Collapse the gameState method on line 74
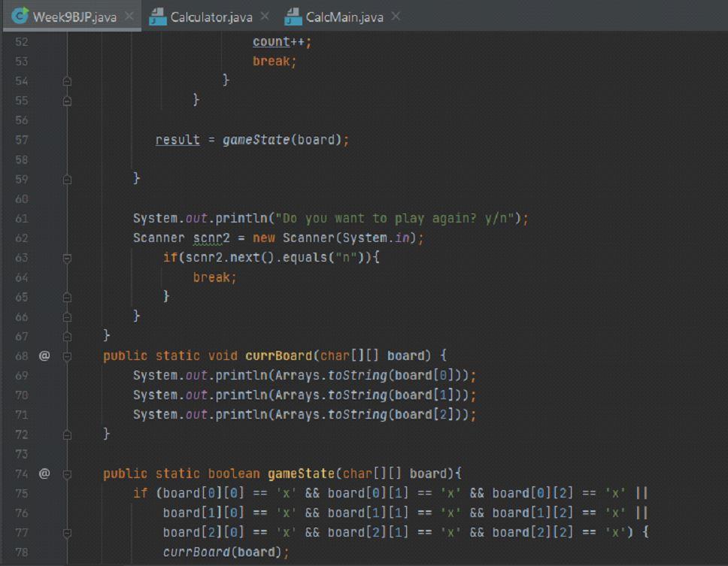 click(x=67, y=474)
